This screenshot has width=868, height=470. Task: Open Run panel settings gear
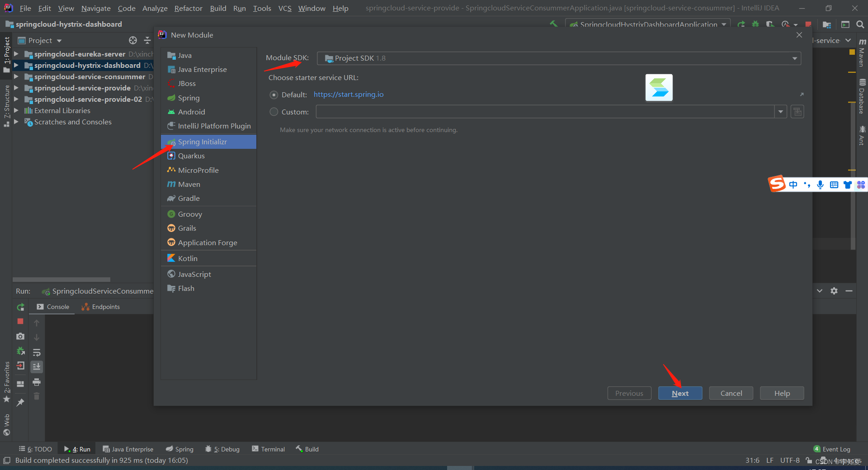click(834, 291)
